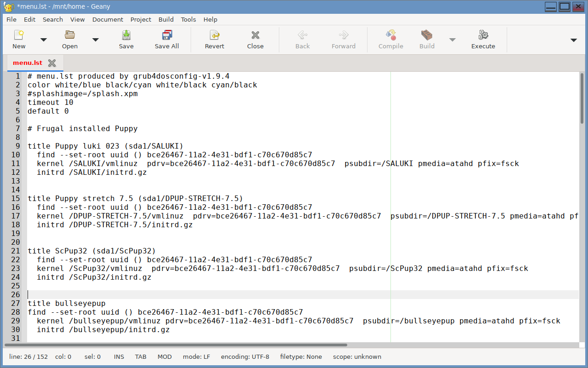
Task: Click 'TAB' indicator in status bar
Action: [141, 356]
